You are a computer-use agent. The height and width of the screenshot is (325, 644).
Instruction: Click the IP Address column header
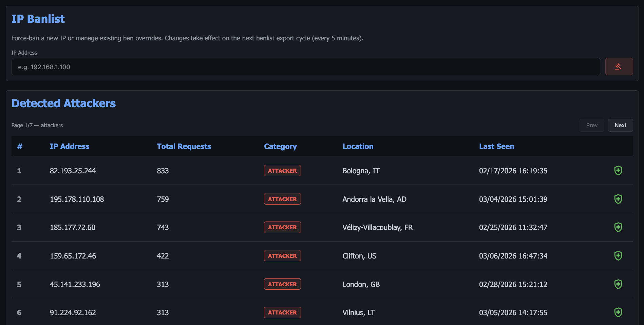[x=69, y=146]
